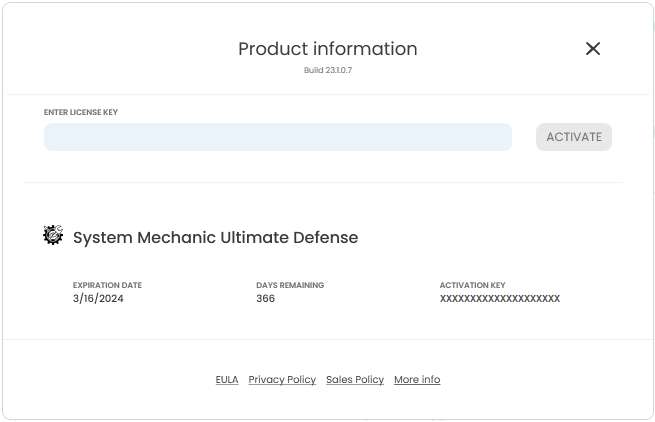Viewport: 655px width, 422px height.
Task: Click the ACTIVATE button
Action: [574, 137]
